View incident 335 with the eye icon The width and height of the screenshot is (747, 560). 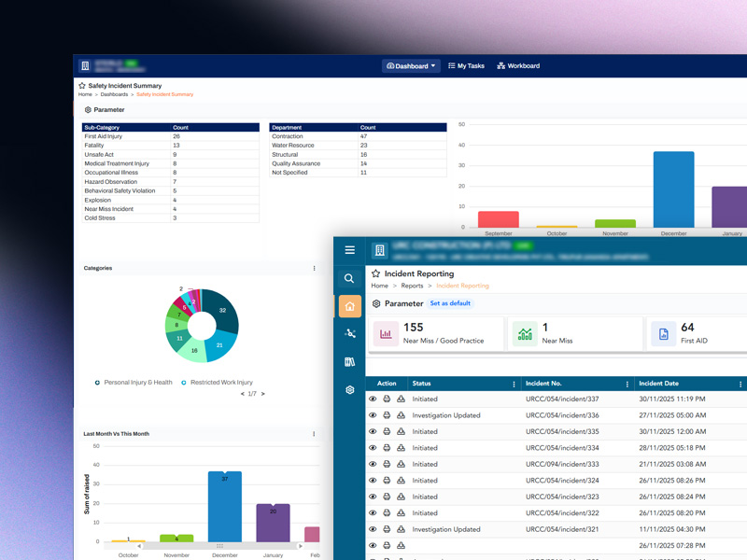tap(373, 432)
